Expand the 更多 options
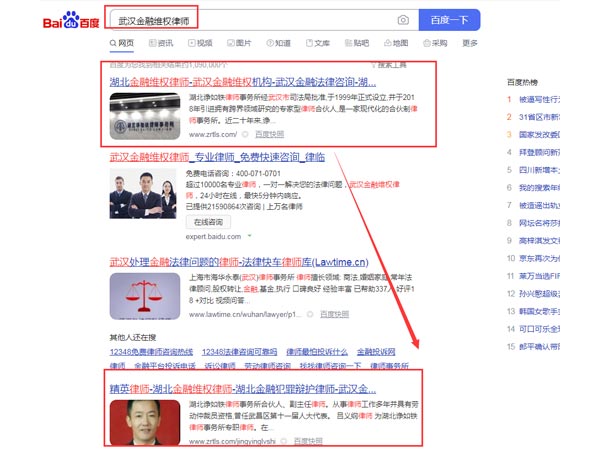The image size is (600, 450). tap(470, 44)
